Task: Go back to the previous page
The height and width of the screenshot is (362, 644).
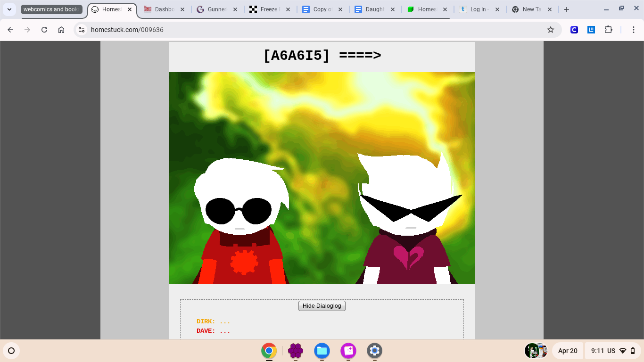Action: click(10, 30)
